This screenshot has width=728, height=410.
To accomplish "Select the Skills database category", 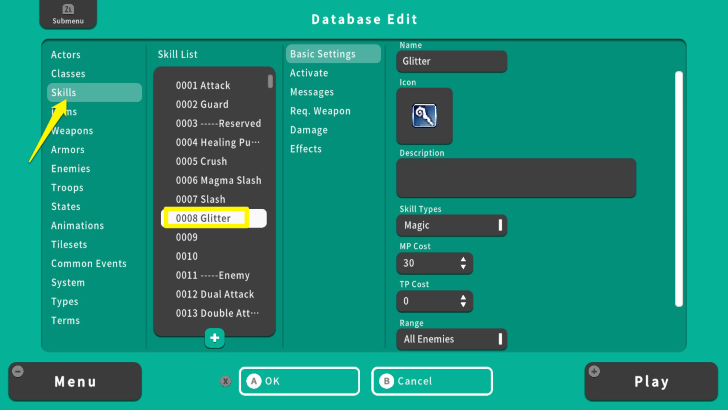I will click(94, 92).
